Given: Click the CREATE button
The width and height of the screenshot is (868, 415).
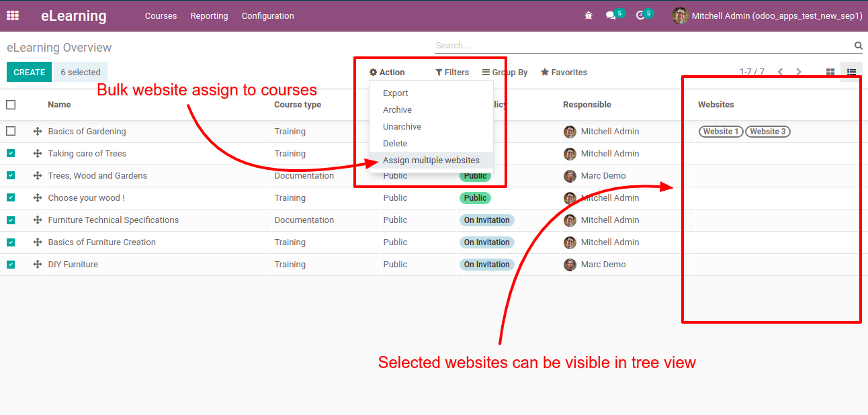Looking at the screenshot, I should pos(29,73).
